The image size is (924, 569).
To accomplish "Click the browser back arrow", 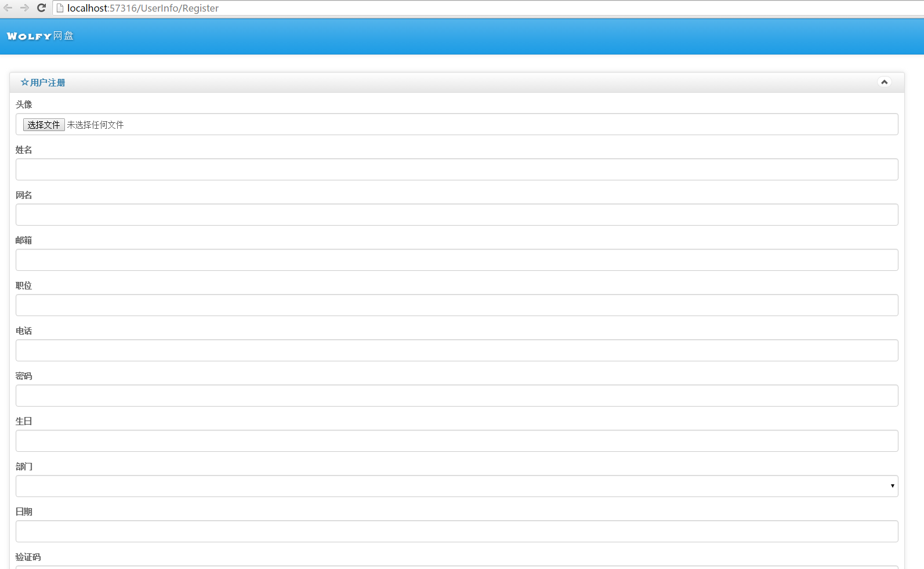I will (8, 8).
